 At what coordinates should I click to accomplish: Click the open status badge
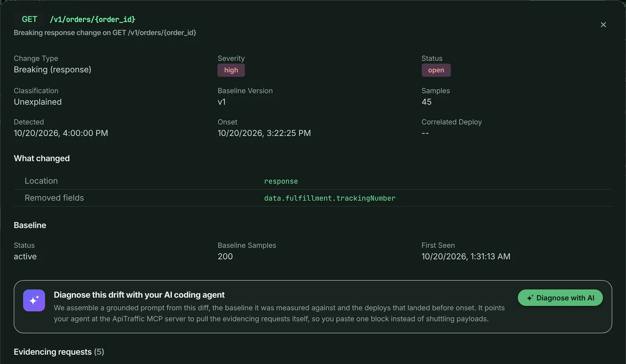(436, 70)
